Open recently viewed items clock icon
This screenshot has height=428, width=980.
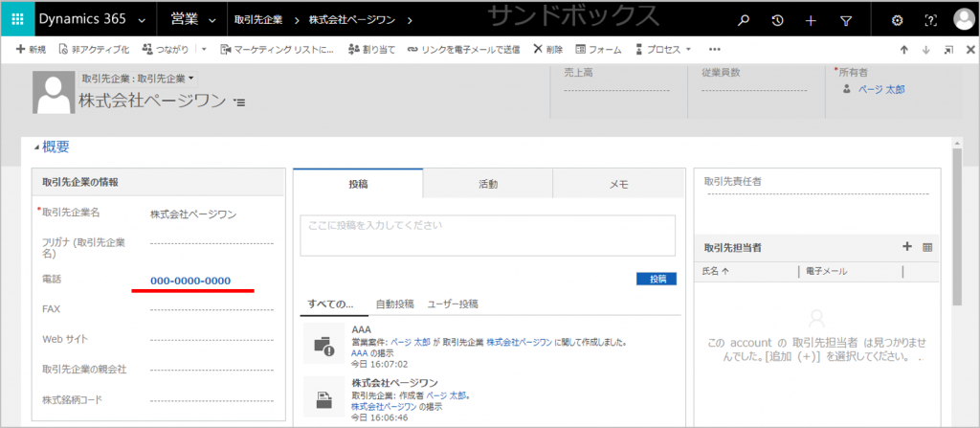click(x=777, y=20)
